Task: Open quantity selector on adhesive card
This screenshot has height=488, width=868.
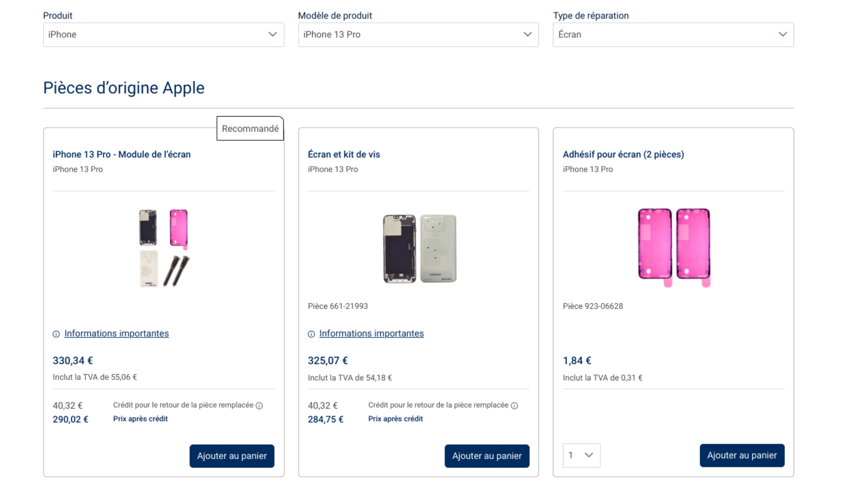Action: 581,455
